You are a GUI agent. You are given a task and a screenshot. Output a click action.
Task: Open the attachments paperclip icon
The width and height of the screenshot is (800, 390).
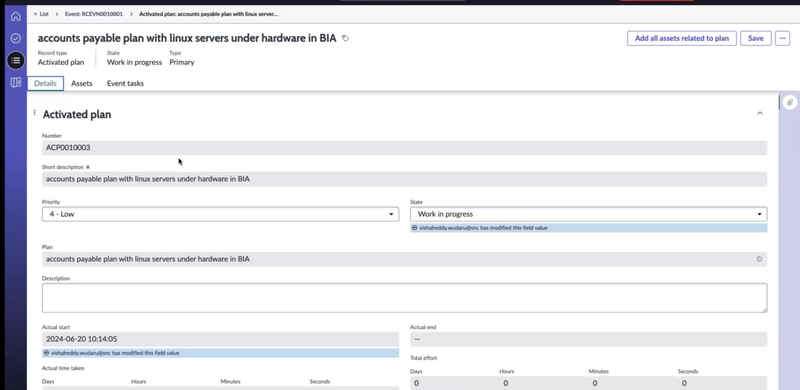point(789,103)
